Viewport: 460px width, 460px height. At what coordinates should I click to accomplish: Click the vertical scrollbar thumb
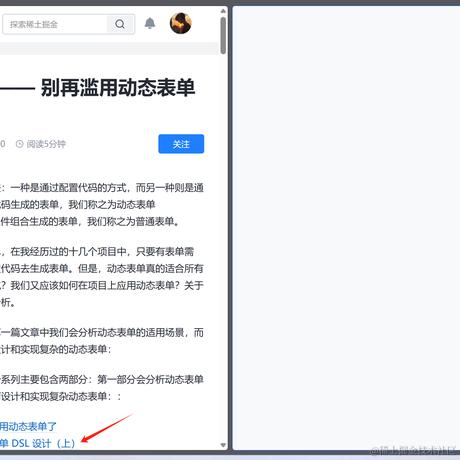[x=223, y=35]
